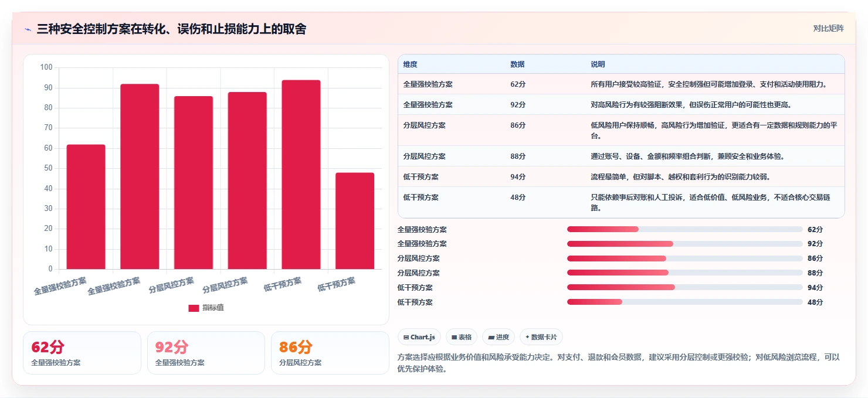Click the progress bar labeled 92分
This screenshot has width=868, height=398.
click(x=684, y=243)
